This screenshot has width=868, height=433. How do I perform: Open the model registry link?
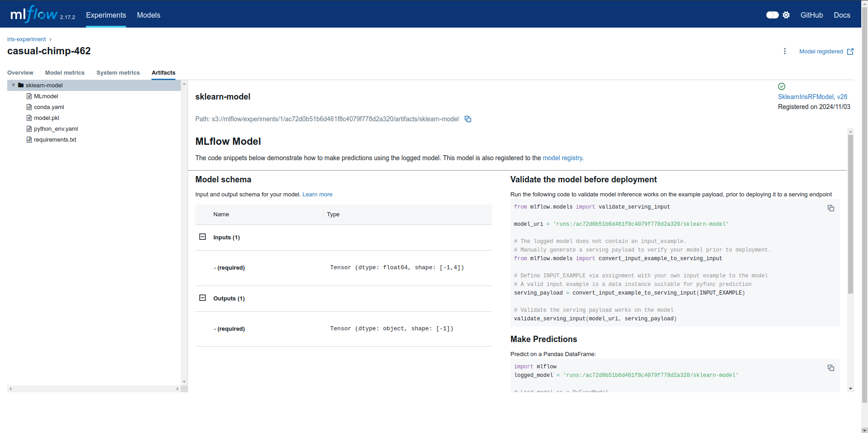point(562,158)
